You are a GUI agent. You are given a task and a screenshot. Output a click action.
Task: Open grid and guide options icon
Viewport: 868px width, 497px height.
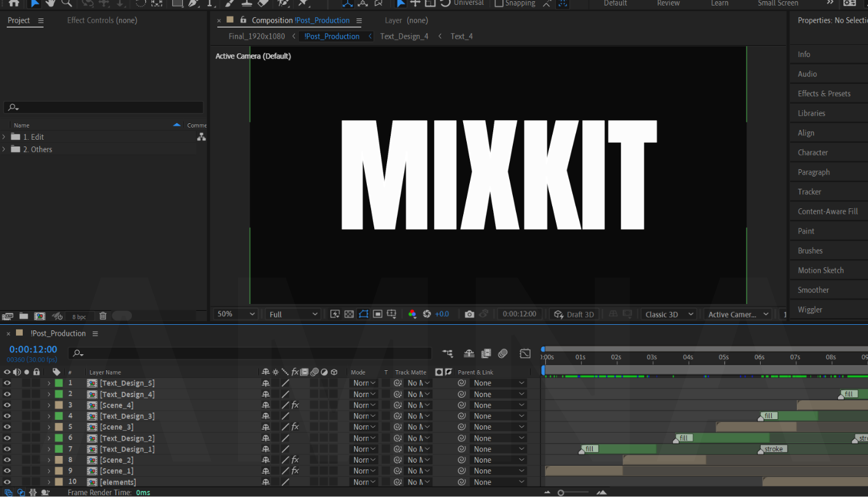(x=393, y=314)
